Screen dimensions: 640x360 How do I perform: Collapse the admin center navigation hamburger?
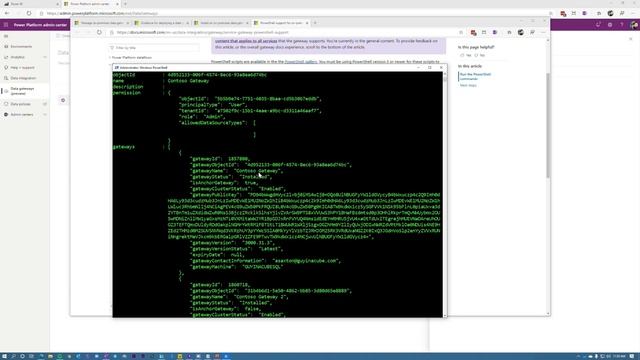coord(6,36)
